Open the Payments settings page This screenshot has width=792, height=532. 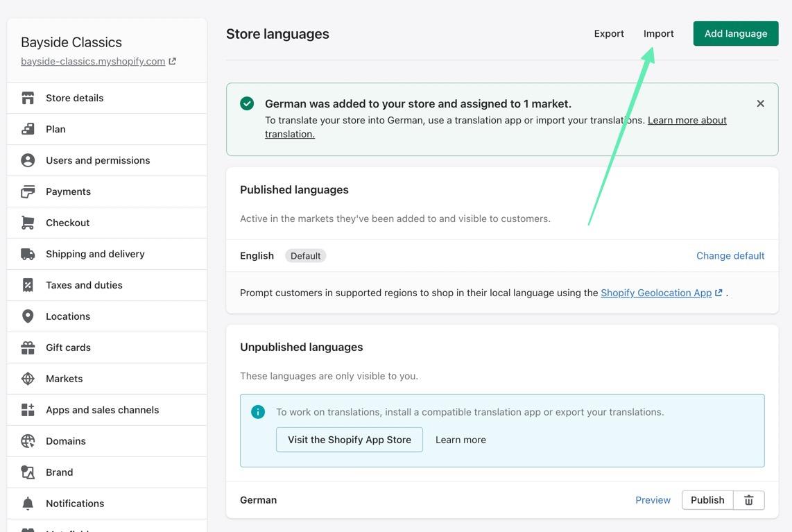(x=68, y=191)
